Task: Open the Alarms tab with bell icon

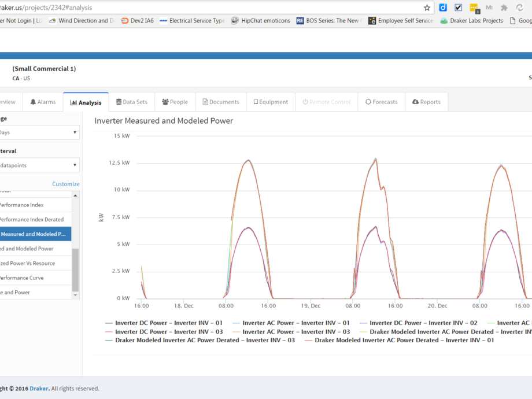Action: point(43,102)
